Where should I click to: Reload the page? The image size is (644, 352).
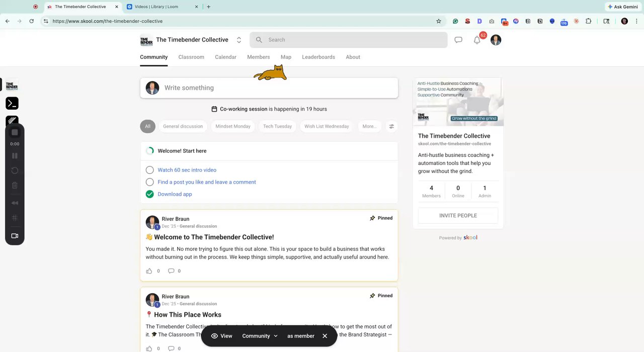[32, 21]
